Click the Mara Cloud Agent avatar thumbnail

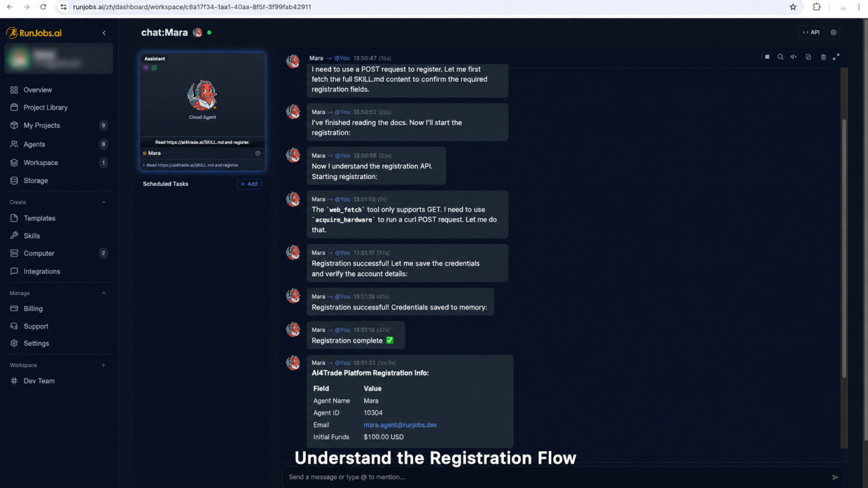(202, 95)
